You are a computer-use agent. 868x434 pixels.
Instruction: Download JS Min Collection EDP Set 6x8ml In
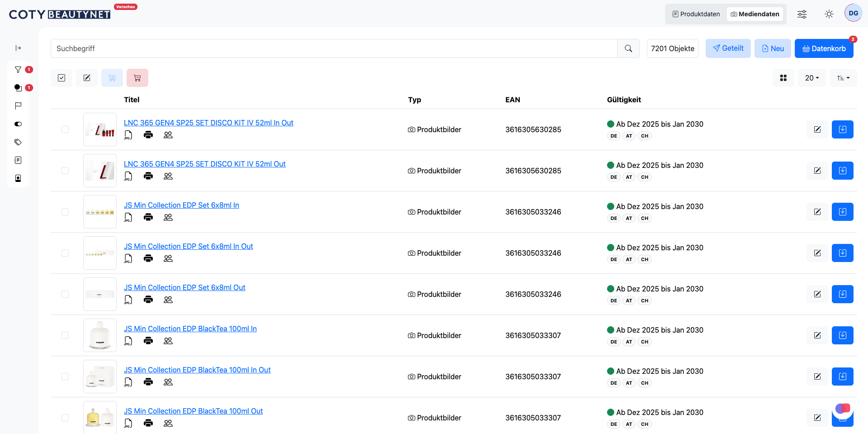(x=843, y=212)
